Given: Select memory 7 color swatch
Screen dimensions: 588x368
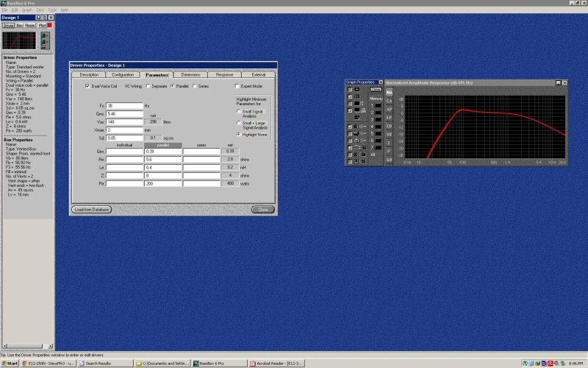Looking at the screenshot, I should point(378,148).
